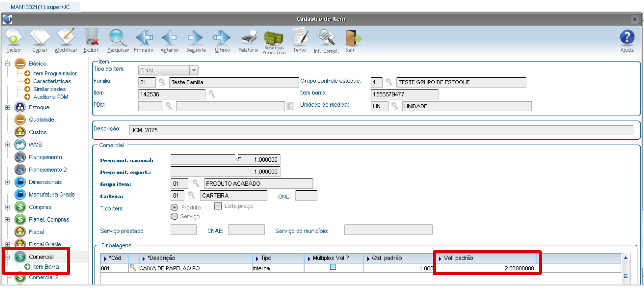The image size is (644, 289).
Task: Click the Item code lookup magnifier
Action: tap(212, 94)
